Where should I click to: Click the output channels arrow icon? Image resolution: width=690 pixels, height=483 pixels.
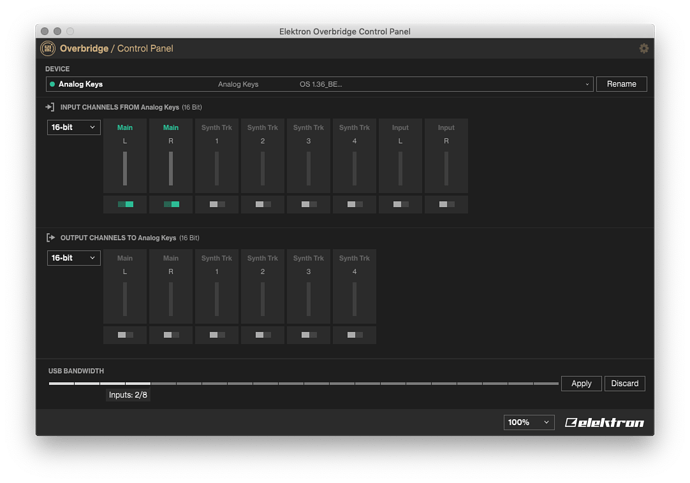pyautogui.click(x=50, y=238)
